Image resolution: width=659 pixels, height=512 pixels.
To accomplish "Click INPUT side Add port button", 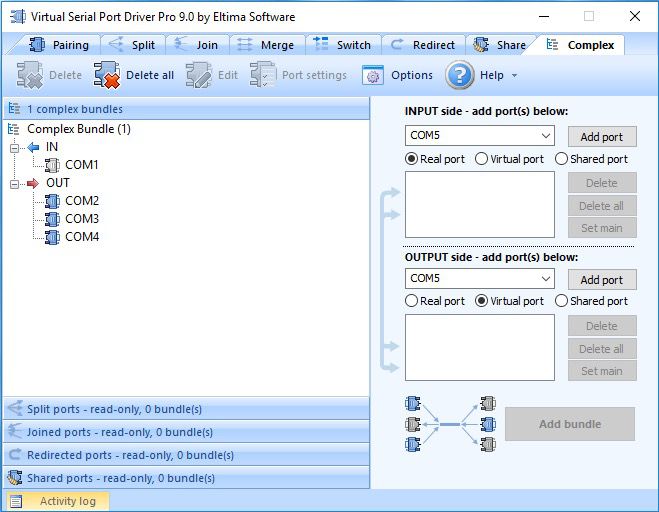I will [602, 137].
